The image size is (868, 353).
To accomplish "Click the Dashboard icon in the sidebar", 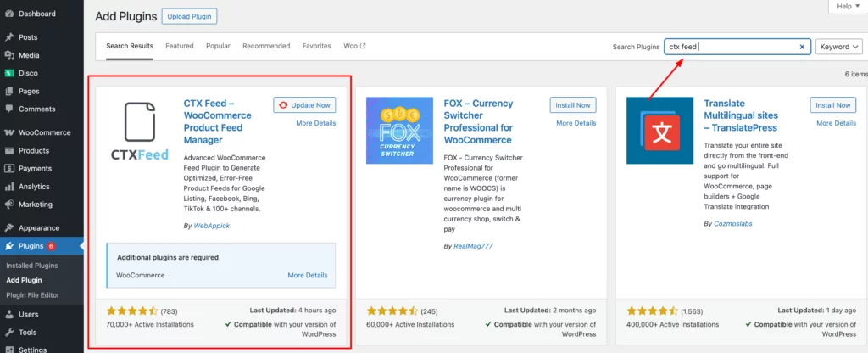I will click(x=8, y=14).
